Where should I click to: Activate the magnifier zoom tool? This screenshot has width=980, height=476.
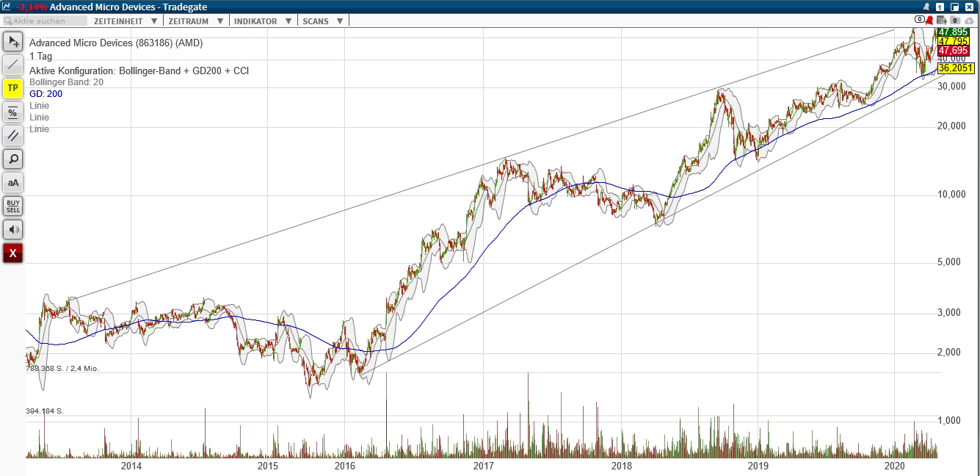pos(13,159)
